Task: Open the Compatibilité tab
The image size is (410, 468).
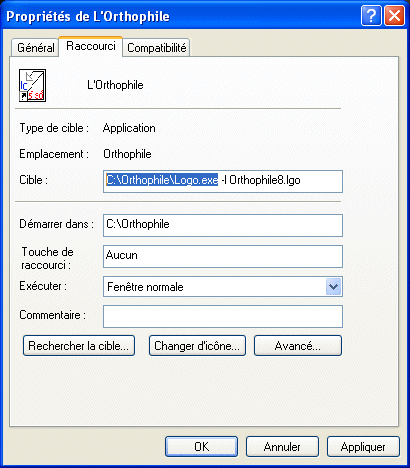Action: (156, 48)
